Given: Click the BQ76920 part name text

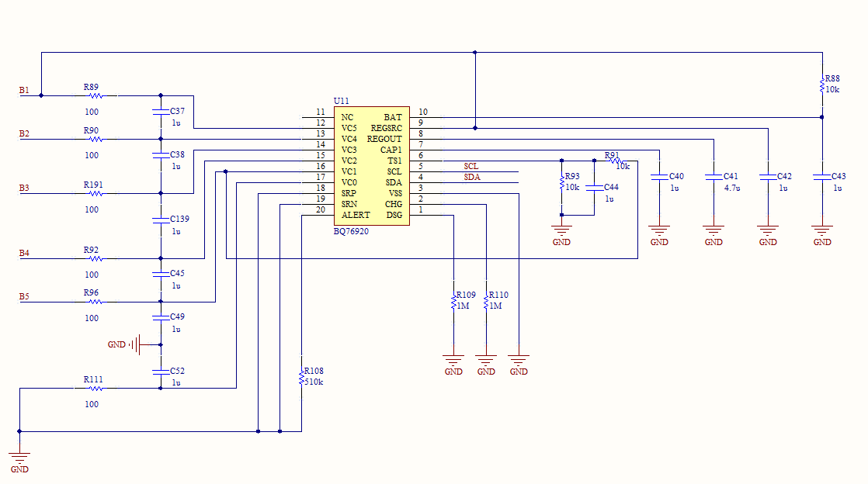Looking at the screenshot, I should (x=351, y=231).
